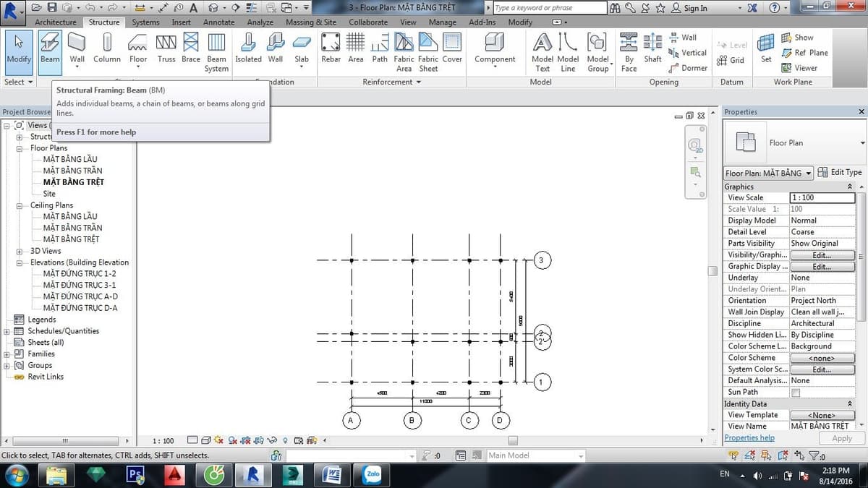868x488 pixels.
Task: Create a Ref Plane
Action: pyautogui.click(x=805, y=53)
